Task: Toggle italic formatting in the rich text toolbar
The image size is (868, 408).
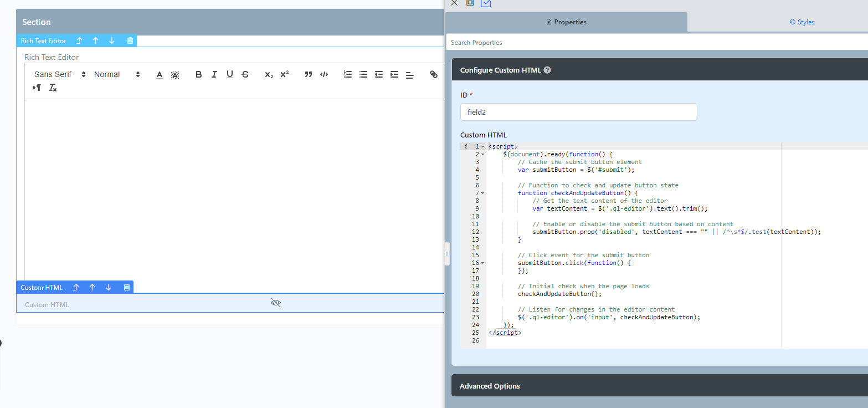Action: pos(214,74)
